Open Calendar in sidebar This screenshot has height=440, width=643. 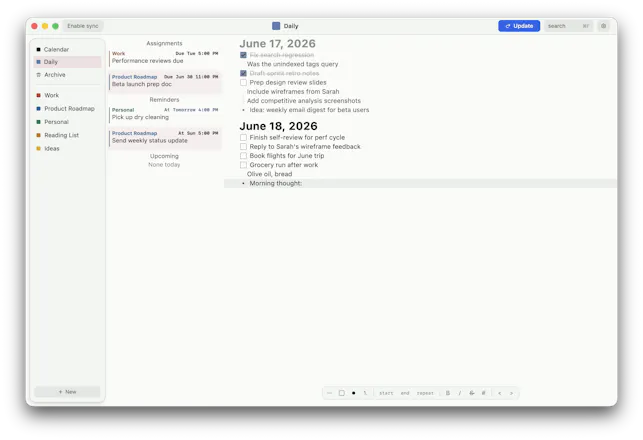(x=67, y=49)
